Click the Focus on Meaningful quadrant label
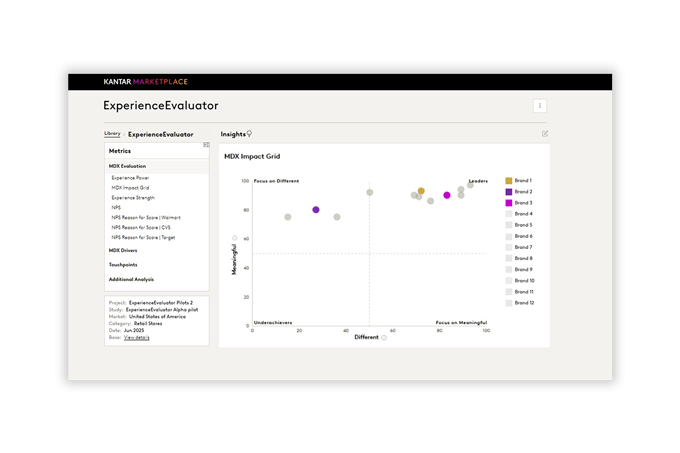The height and width of the screenshot is (453, 680). (x=461, y=323)
